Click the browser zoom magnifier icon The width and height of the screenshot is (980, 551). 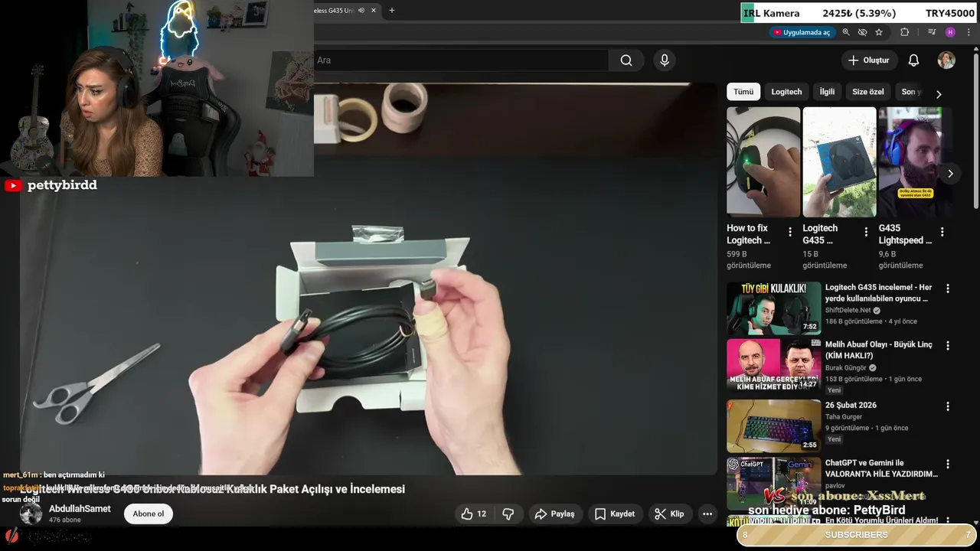coord(846,33)
